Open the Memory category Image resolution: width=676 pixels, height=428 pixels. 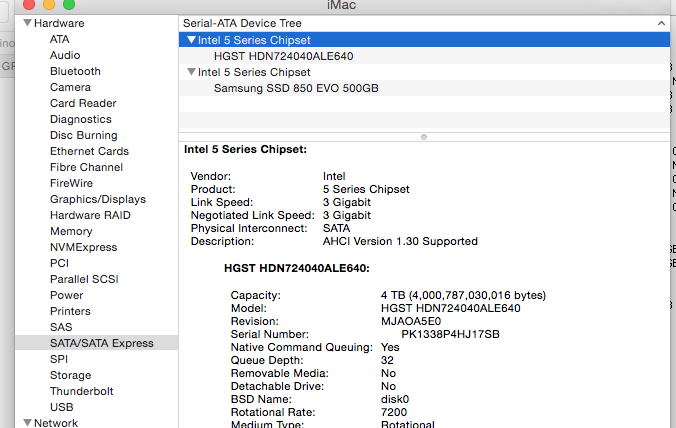point(71,231)
